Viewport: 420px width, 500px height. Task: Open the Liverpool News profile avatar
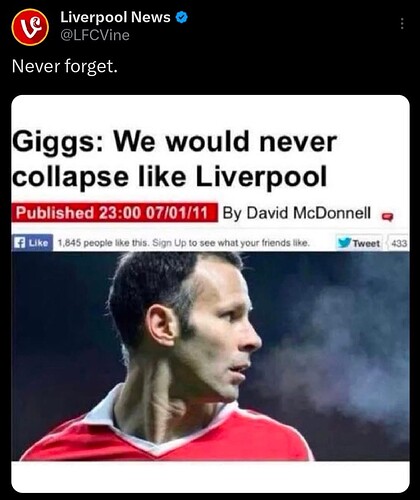tap(30, 27)
